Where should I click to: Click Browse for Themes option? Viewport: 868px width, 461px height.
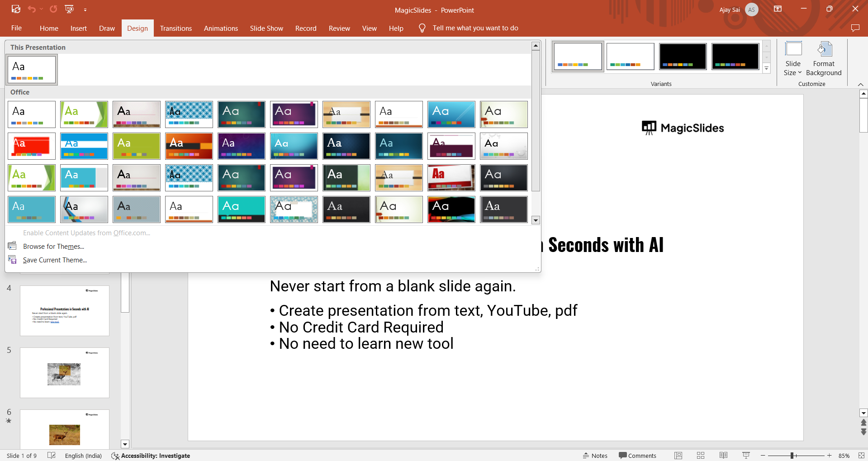tap(53, 247)
